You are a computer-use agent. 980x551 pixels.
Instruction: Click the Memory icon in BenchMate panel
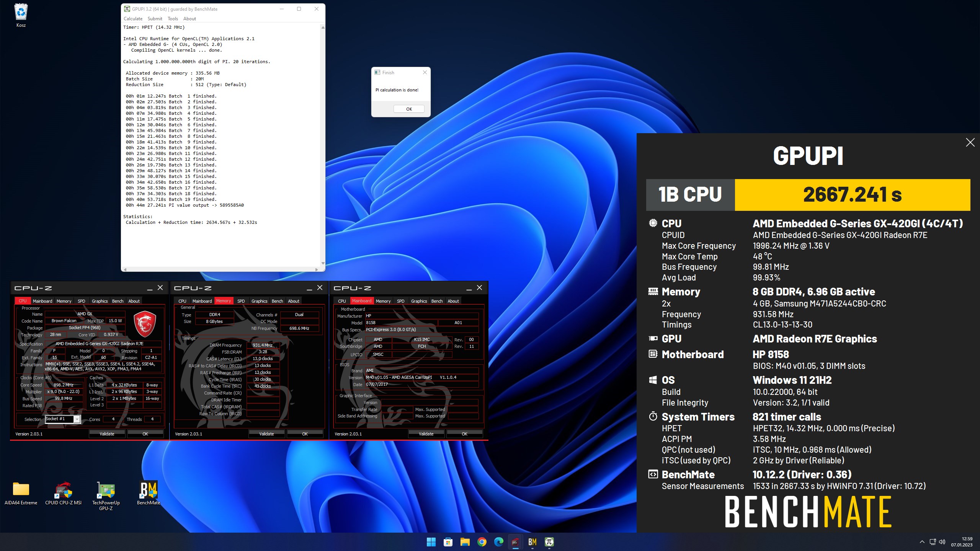[653, 292]
